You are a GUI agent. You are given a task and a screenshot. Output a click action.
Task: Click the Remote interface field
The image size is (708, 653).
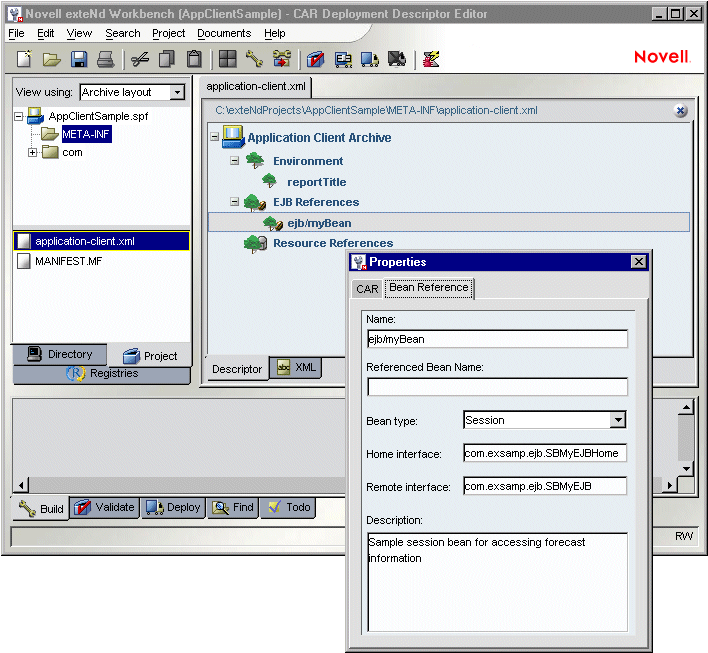click(545, 486)
